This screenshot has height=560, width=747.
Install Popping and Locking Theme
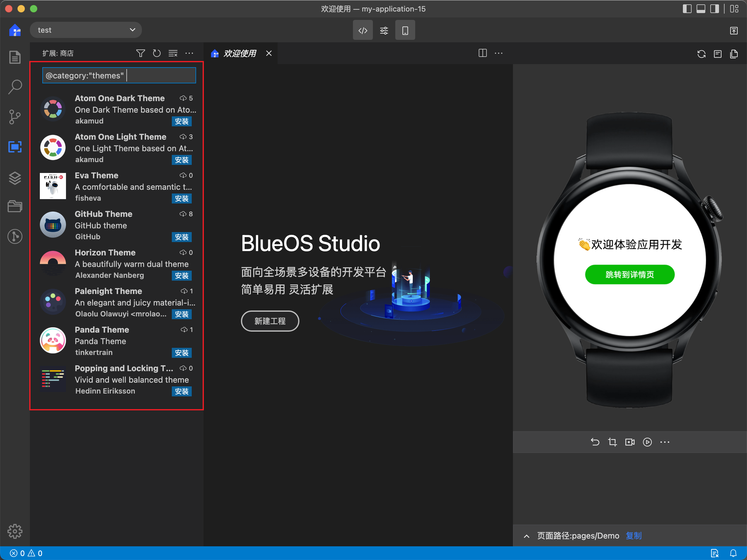182,391
